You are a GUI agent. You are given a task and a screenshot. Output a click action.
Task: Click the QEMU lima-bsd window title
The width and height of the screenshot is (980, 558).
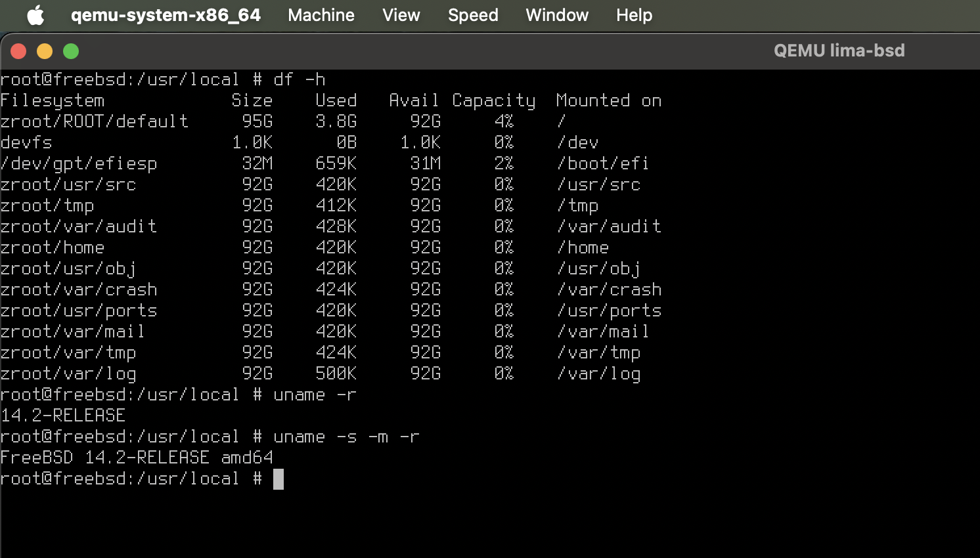pos(839,51)
